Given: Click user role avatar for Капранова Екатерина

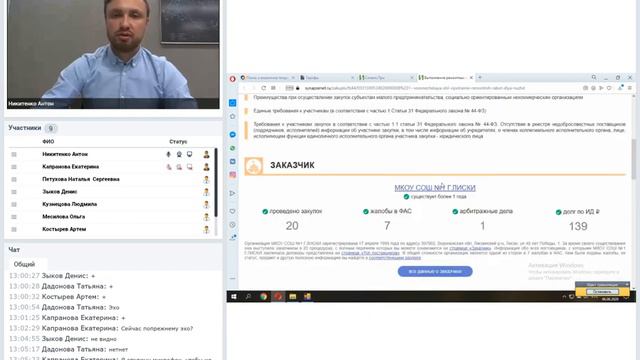Looking at the screenshot, I should click(x=207, y=167).
